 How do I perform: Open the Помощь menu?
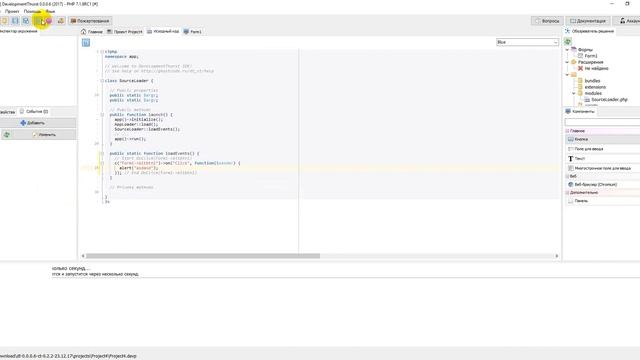click(x=32, y=11)
